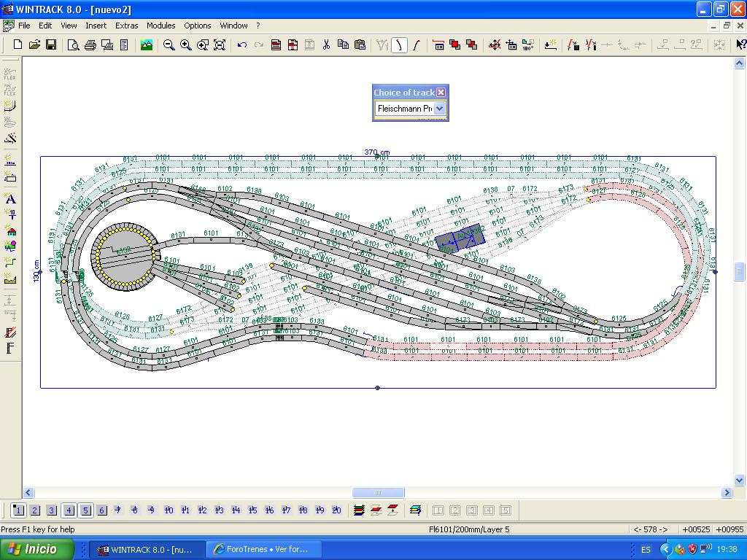Click the Undo arrow
The image size is (747, 560).
tap(242, 44)
